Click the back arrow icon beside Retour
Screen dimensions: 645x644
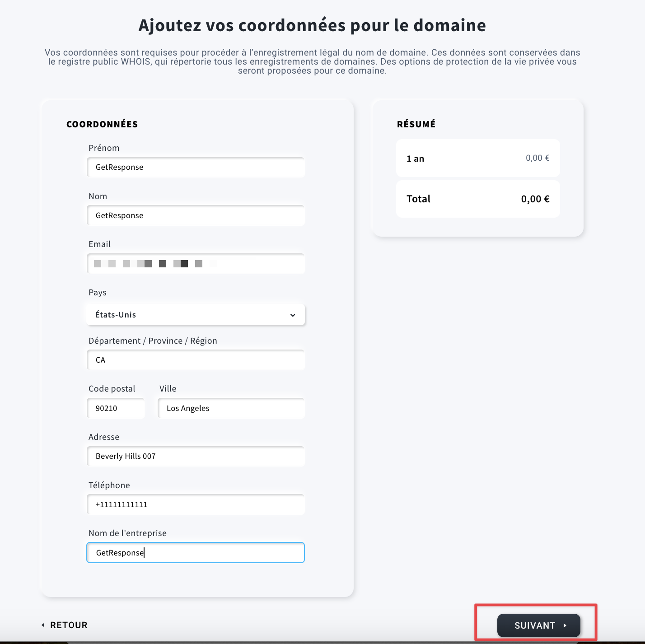pos(43,625)
